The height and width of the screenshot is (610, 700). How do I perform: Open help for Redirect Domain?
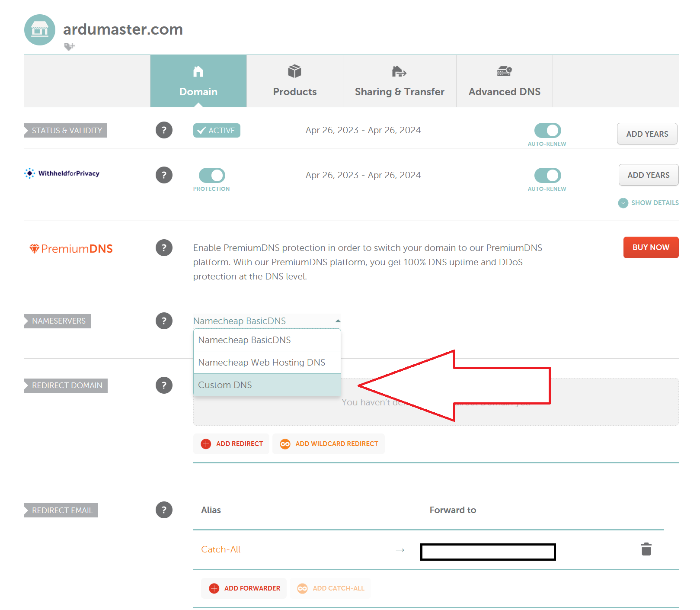[x=164, y=385]
